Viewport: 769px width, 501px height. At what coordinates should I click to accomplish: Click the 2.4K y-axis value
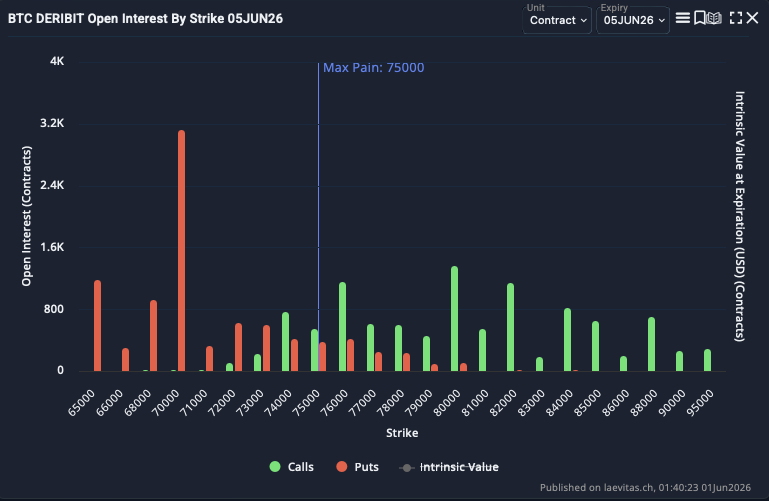click(x=52, y=185)
